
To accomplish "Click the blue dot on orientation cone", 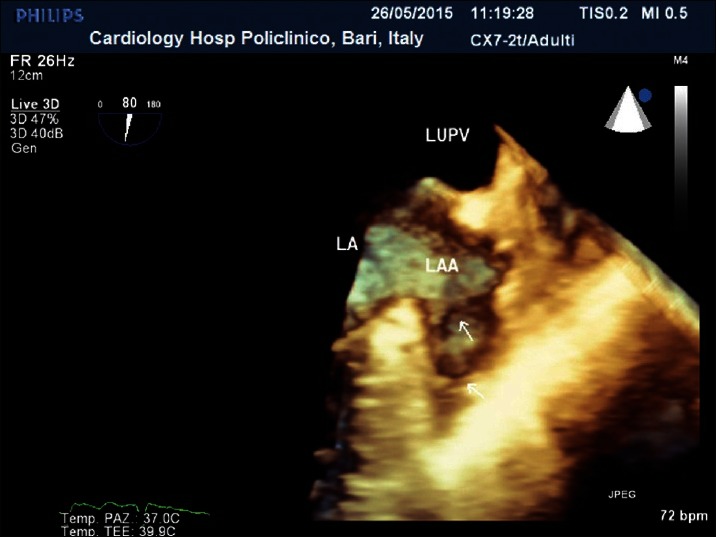I will pos(644,97).
